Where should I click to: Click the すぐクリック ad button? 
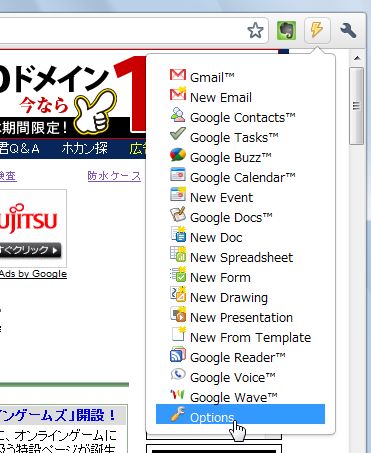pos(30,250)
